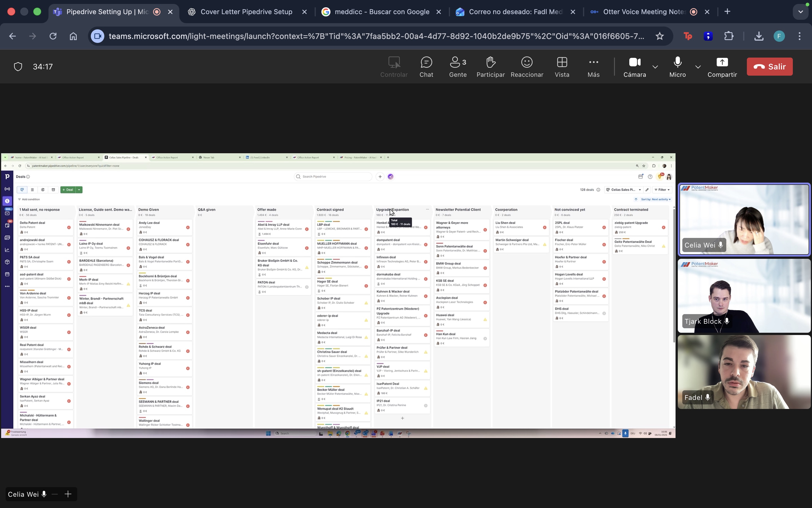Open Sort by: Next activity dropdown
Screen dimensions: 812x508
pyautogui.click(x=656, y=199)
